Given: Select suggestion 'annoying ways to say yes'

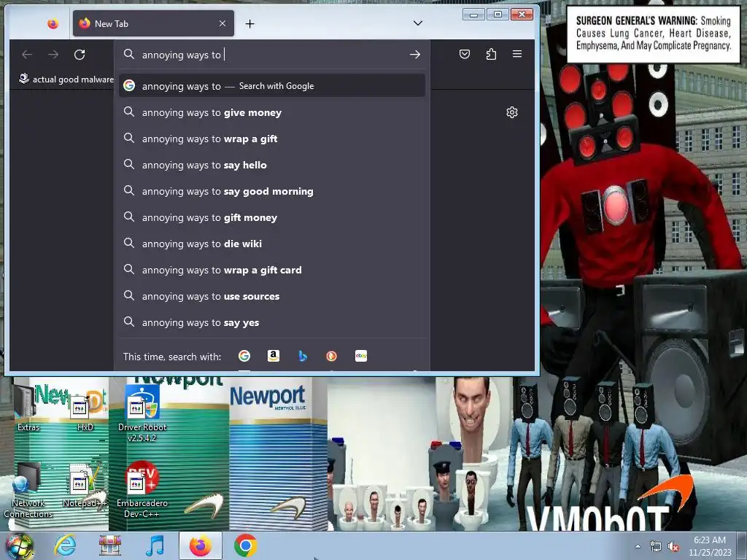Looking at the screenshot, I should click(x=271, y=322).
